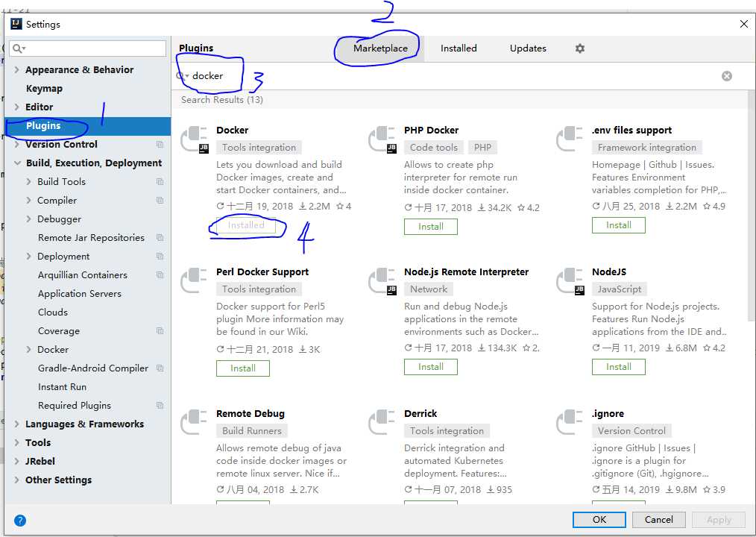The width and height of the screenshot is (756, 537).
Task: Click project-level icon beside Compiler
Action: click(x=160, y=200)
